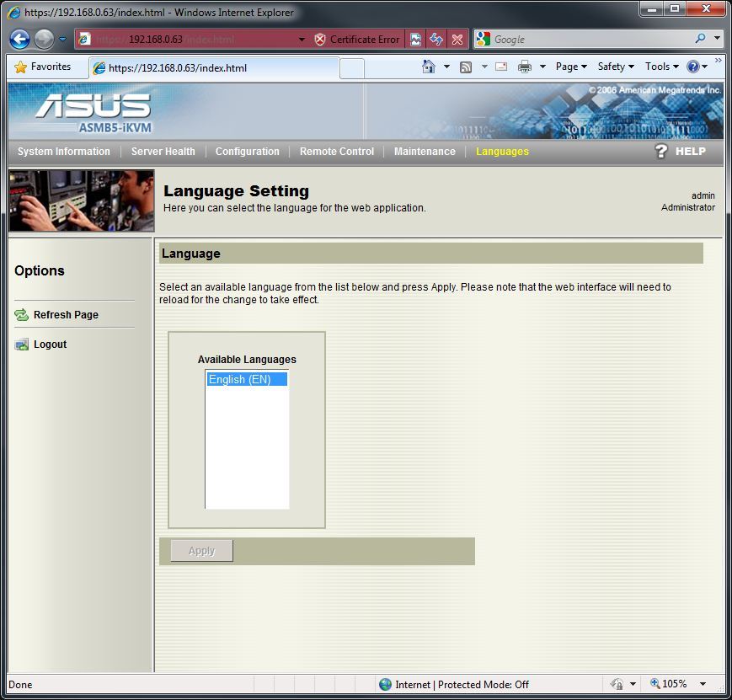Click the Home icon in command bar
Viewport: 732px width, 700px height.
(x=429, y=67)
